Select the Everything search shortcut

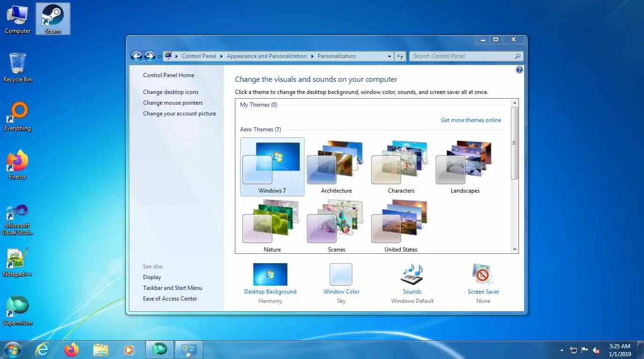(17, 116)
